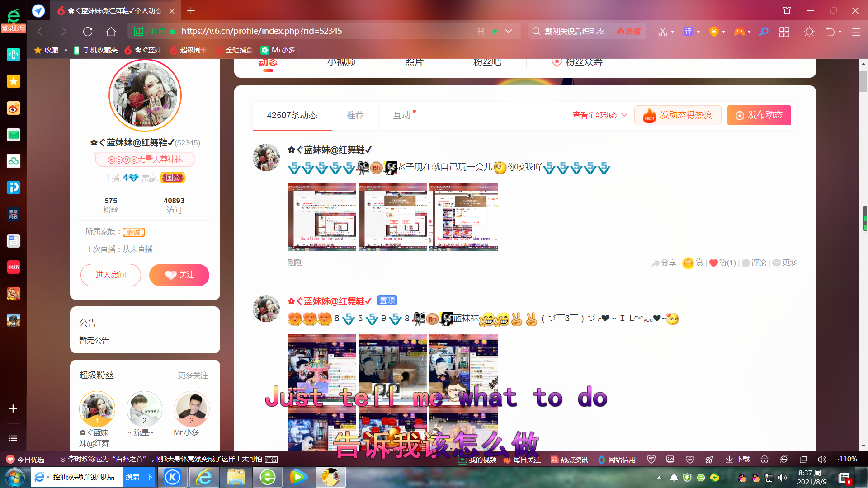Open the browser hamburger menu
Screen dimensions: 868x488
(x=856, y=32)
